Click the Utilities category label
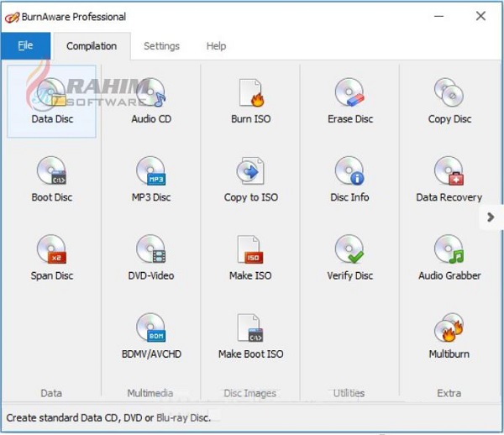Screen dimensions: 504x435 pos(349,393)
